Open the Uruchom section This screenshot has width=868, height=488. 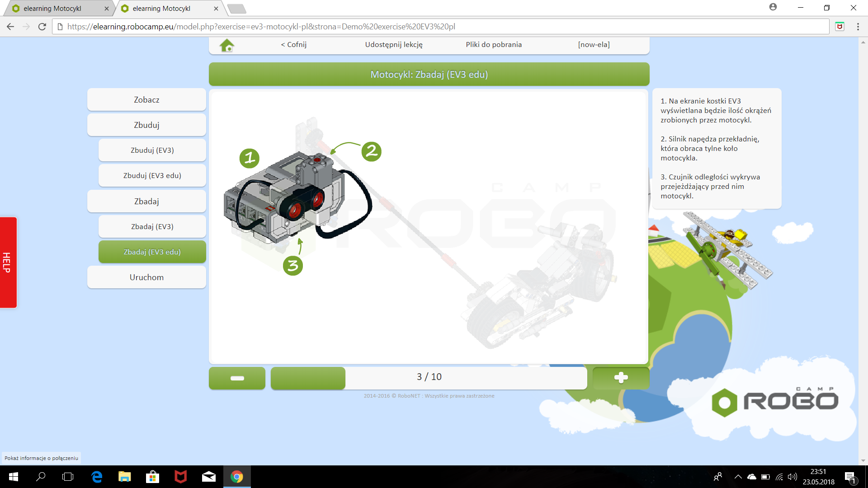[146, 277]
